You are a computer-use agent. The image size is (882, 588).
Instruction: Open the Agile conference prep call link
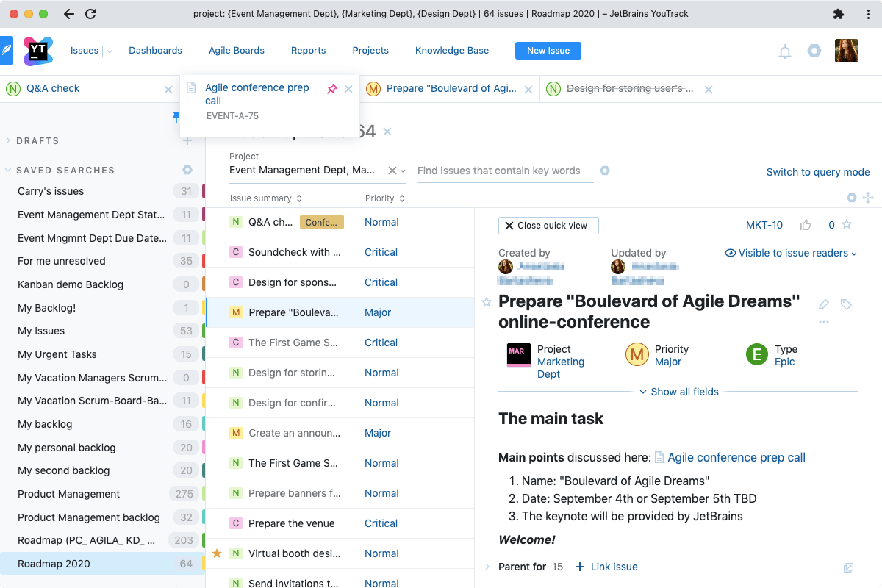coord(736,457)
